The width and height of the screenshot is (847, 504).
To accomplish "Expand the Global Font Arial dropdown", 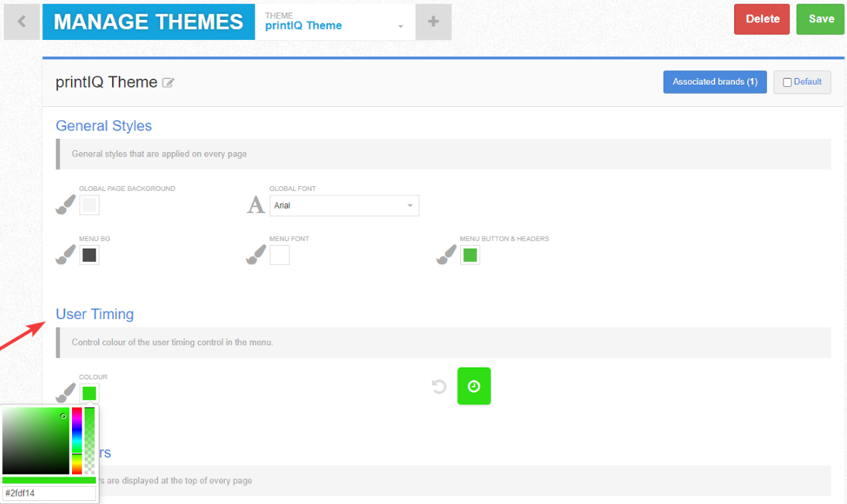I will 344,206.
